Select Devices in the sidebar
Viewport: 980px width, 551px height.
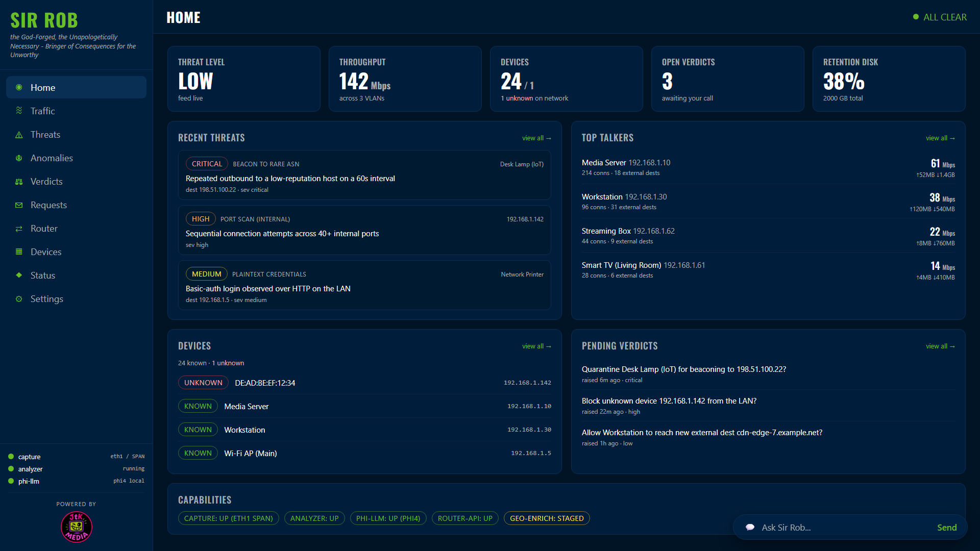tap(76, 252)
